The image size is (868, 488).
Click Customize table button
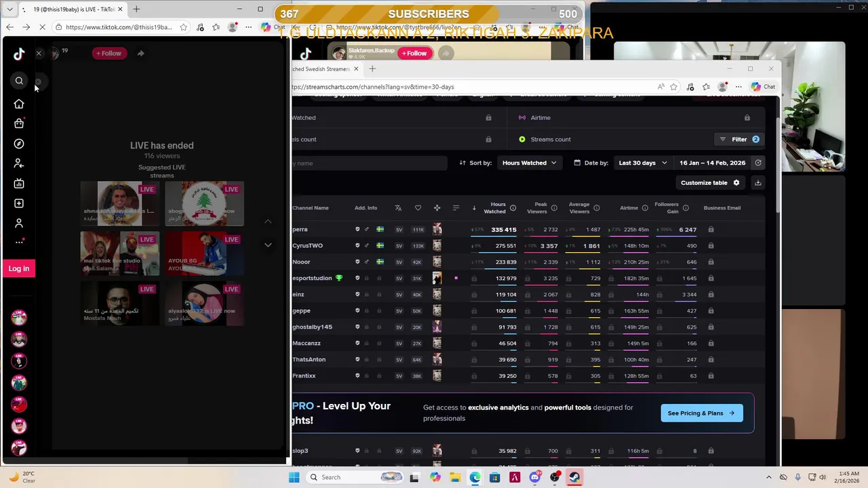711,183
